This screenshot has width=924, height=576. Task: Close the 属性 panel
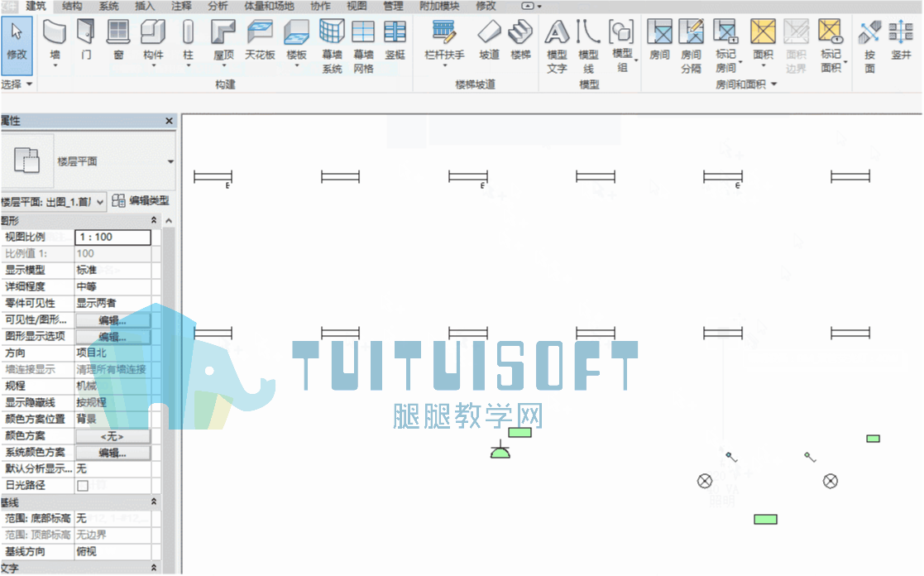tap(169, 121)
